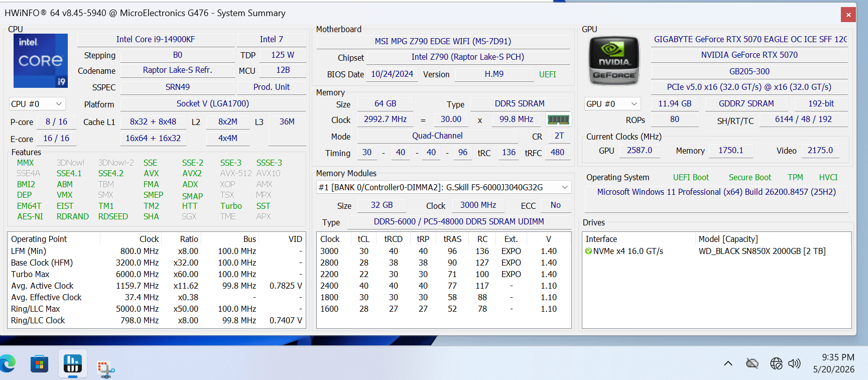Click the NVIDIA GeForce logo
The image size is (868, 380).
614,61
